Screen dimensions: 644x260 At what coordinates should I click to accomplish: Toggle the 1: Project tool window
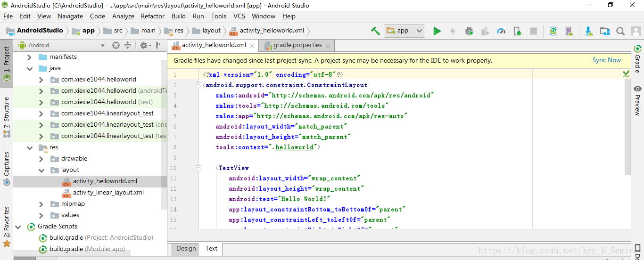click(7, 64)
